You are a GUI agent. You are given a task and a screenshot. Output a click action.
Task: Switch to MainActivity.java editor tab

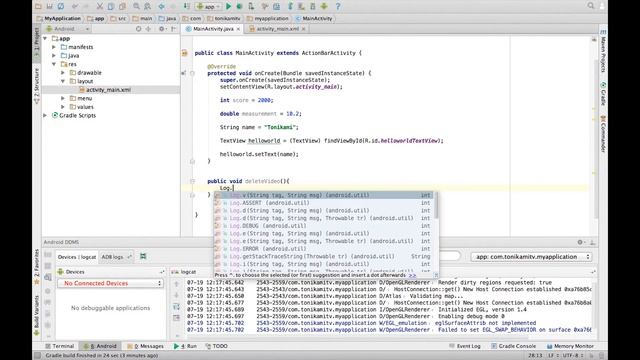coord(212,29)
